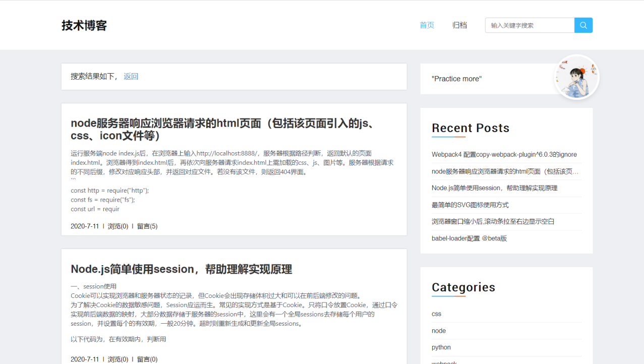
Task: Select the python category
Action: coord(441,347)
